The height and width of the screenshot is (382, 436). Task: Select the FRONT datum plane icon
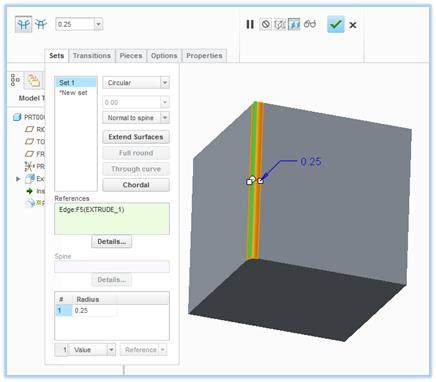click(29, 154)
